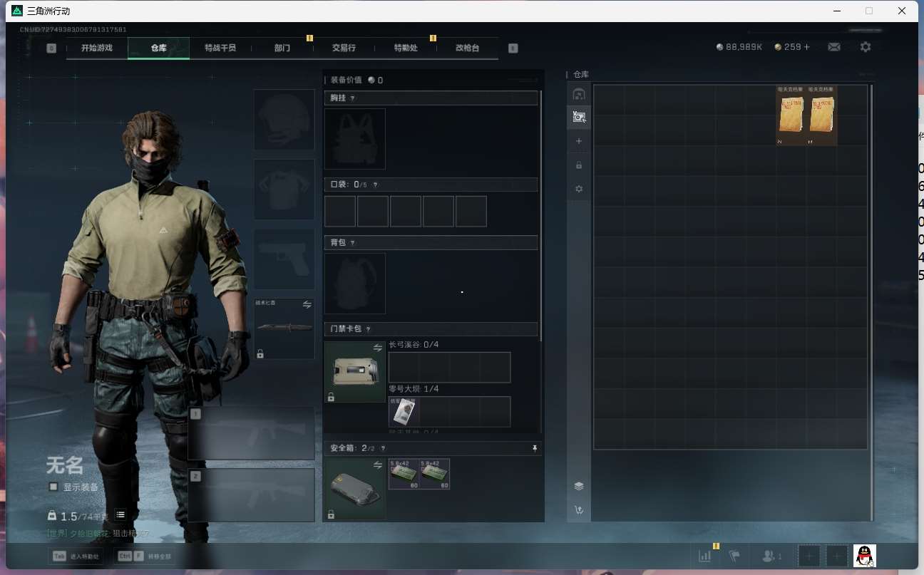
Task: Click the 胸挂 section header help mark
Action: coord(352,98)
